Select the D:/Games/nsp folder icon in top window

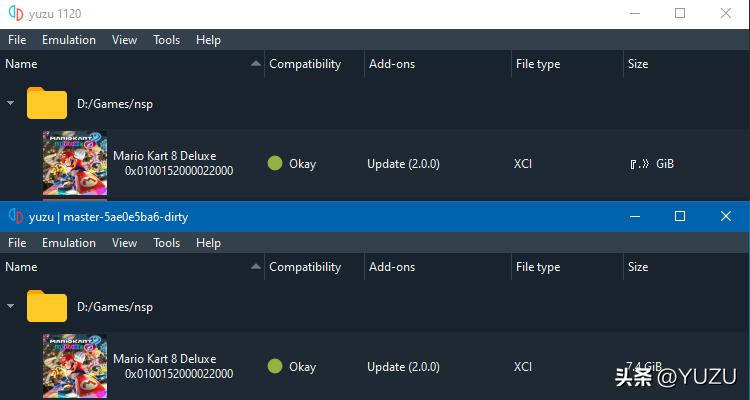pos(46,103)
